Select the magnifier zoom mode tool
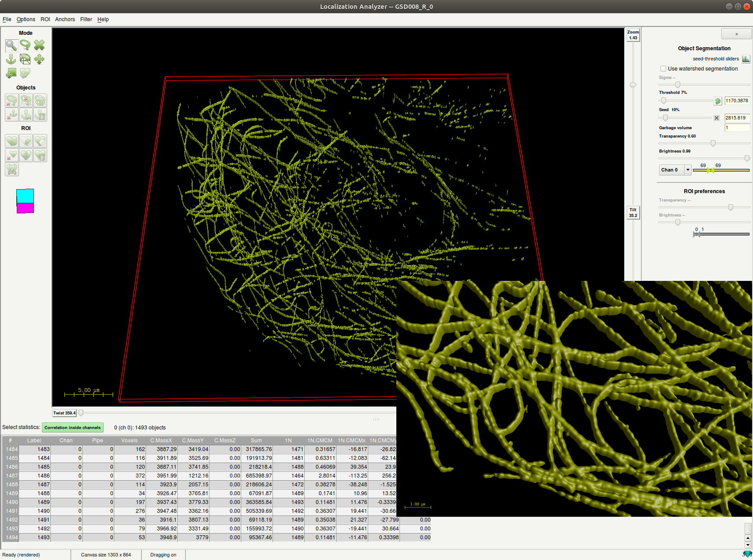 pos(11,45)
